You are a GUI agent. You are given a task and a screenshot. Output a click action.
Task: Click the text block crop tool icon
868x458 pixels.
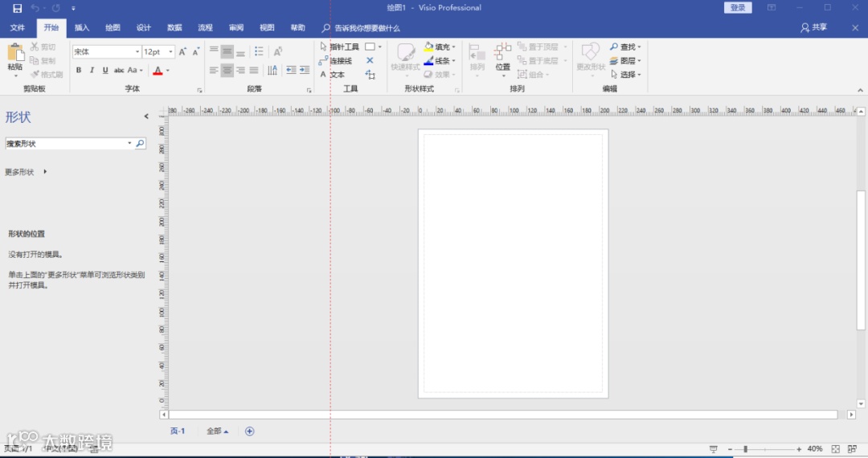[371, 75]
